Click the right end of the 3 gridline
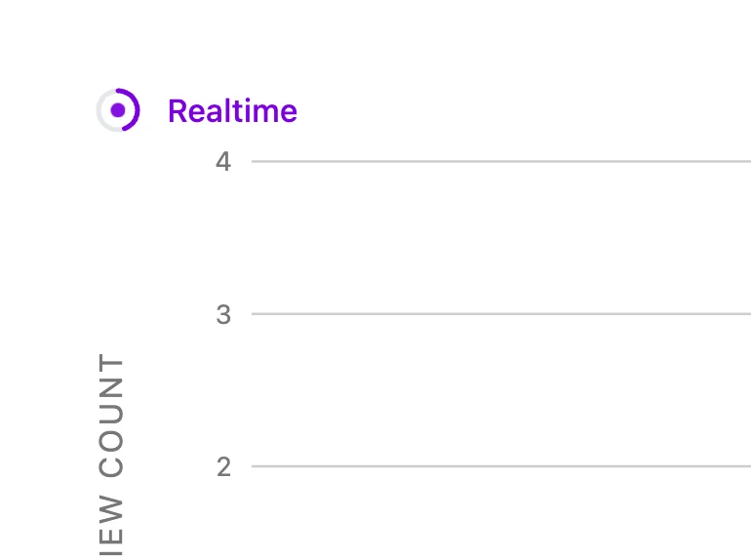 tap(744, 314)
